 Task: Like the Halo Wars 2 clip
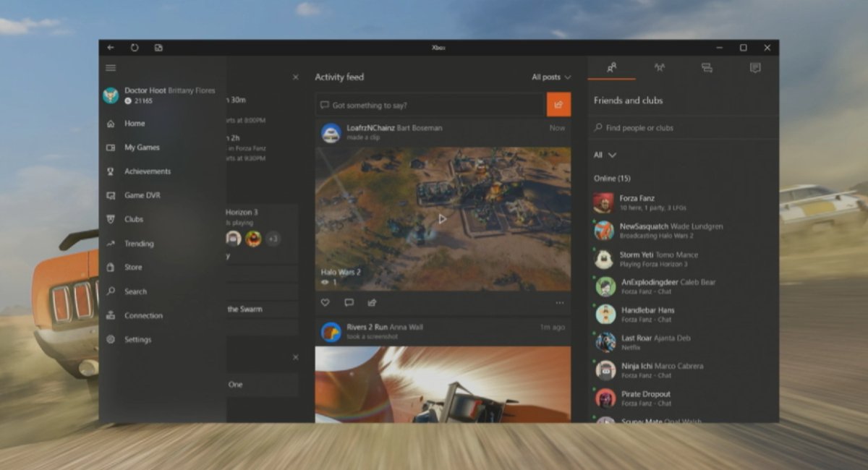[x=325, y=302]
